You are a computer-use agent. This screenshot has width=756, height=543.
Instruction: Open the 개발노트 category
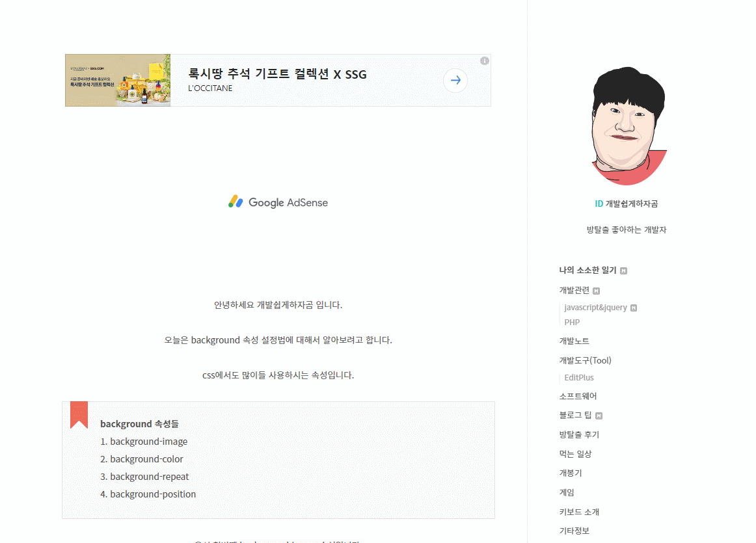pos(574,341)
